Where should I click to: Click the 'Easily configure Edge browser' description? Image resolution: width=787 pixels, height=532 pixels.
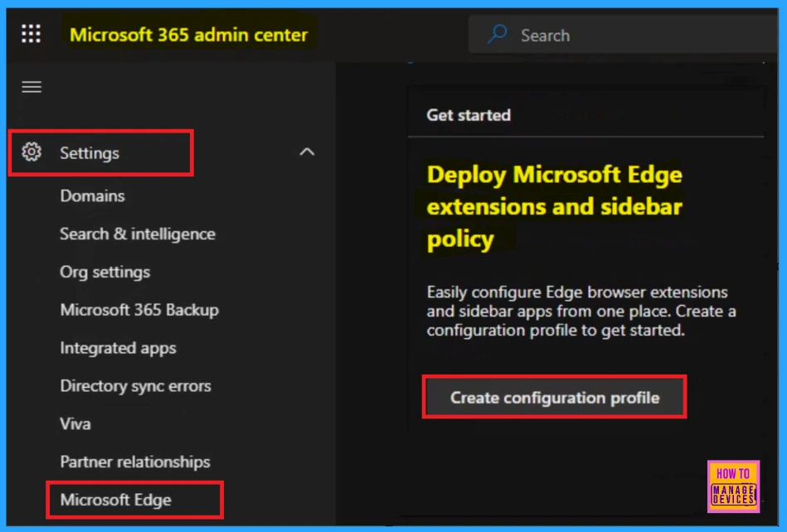pos(581,311)
